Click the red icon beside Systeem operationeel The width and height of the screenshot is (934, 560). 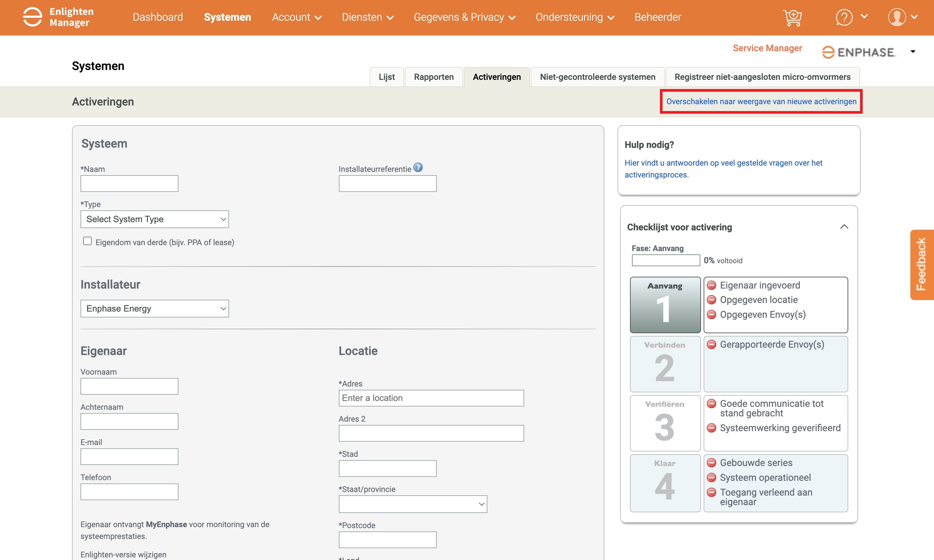point(712,478)
